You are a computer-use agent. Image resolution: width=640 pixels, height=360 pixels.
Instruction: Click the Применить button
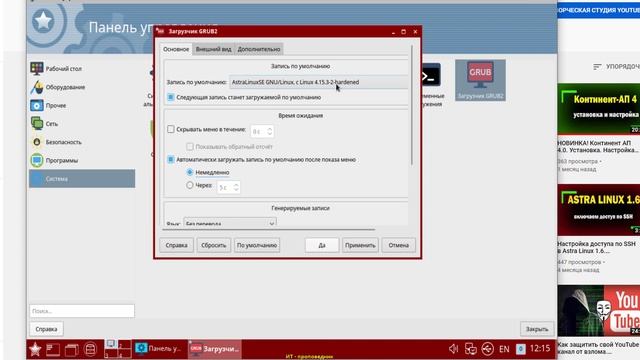point(360,245)
